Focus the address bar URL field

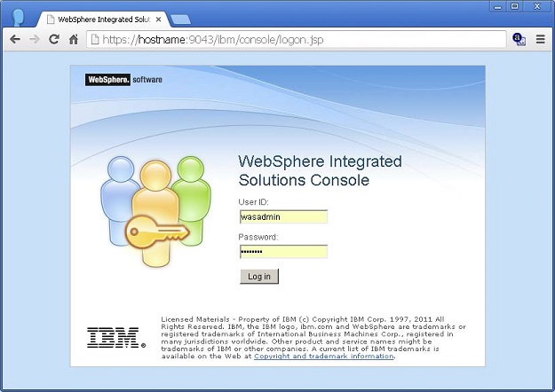(297, 39)
